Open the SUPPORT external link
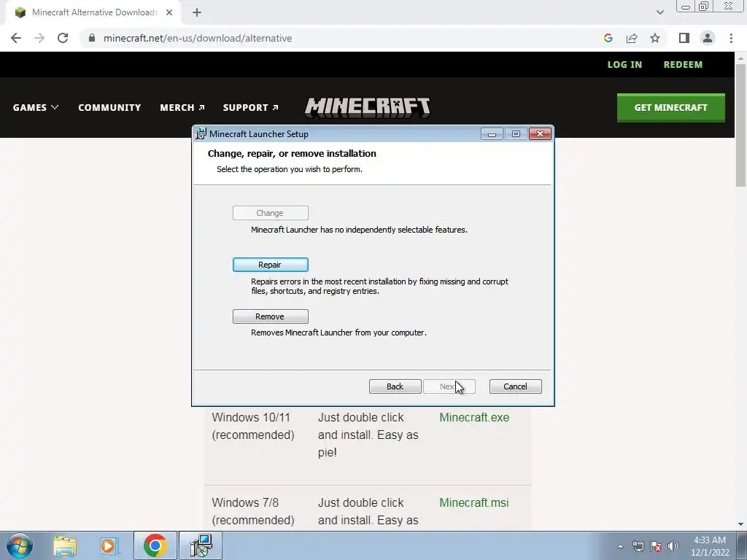Screen dimensions: 747x560 pos(251,108)
